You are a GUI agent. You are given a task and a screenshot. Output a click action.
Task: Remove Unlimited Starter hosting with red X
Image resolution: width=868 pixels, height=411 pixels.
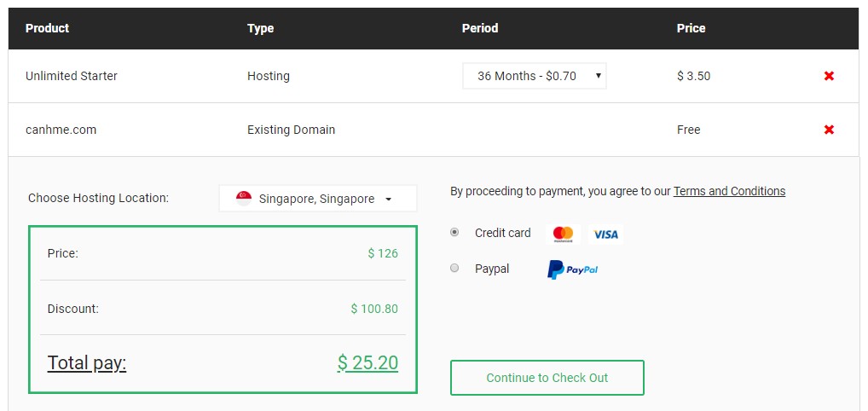pyautogui.click(x=829, y=76)
